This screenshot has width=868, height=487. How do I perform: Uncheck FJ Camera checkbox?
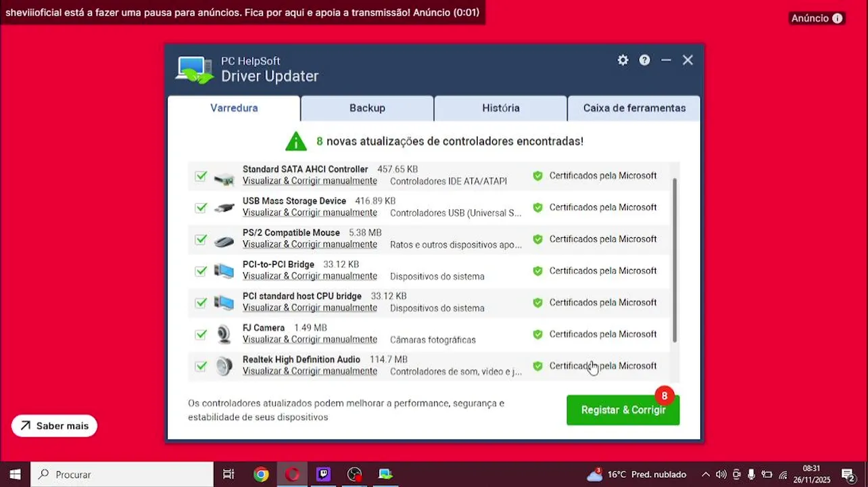click(201, 334)
